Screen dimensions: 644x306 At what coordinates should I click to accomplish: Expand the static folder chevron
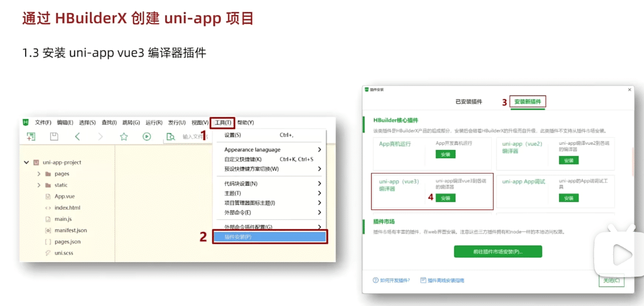coord(39,185)
